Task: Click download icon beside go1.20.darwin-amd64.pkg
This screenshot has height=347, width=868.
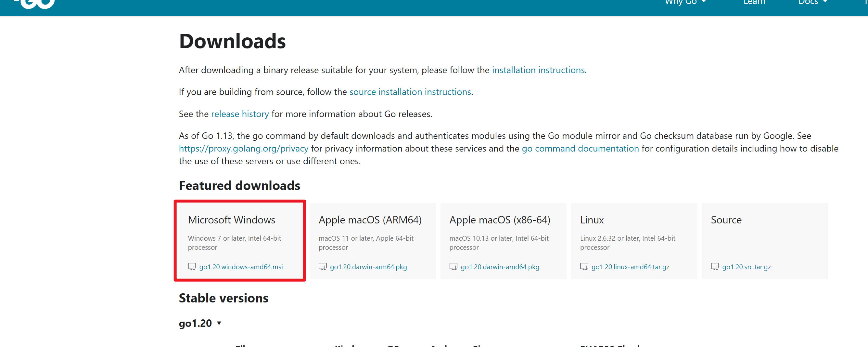Action: pos(453,267)
